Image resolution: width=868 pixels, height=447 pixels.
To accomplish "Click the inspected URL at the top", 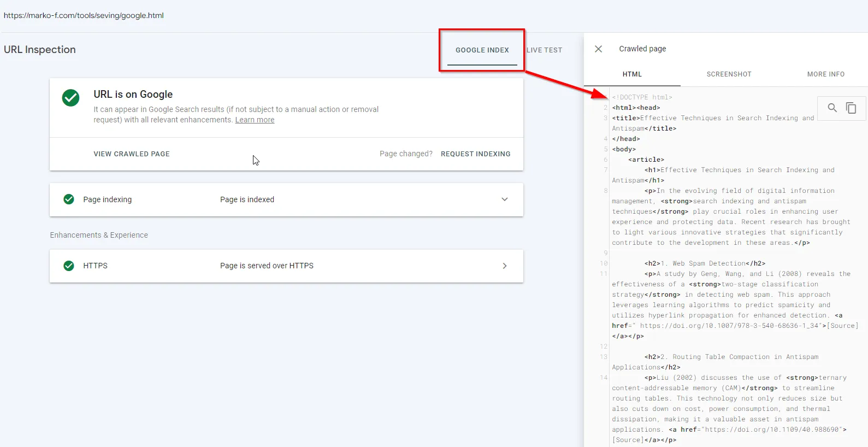I will click(x=84, y=15).
